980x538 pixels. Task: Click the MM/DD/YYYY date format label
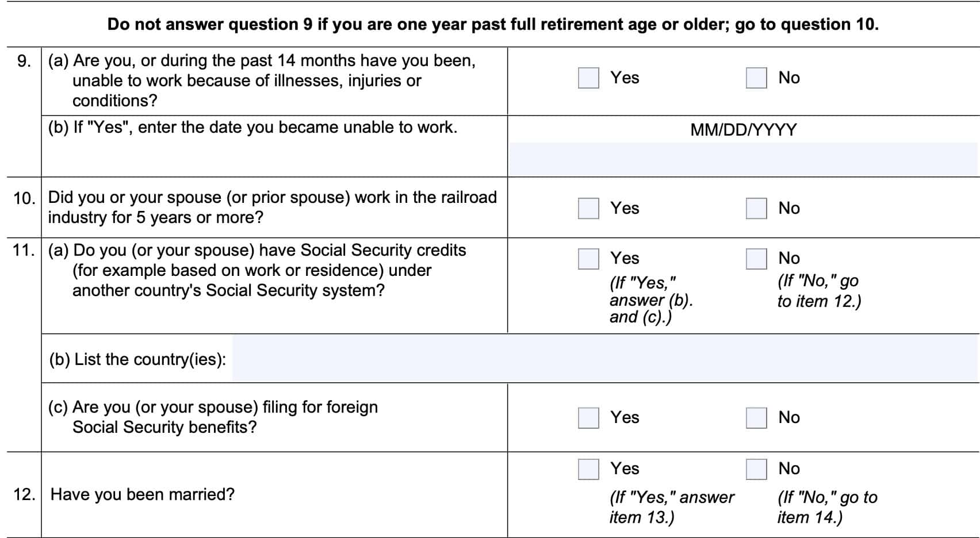pyautogui.click(x=743, y=130)
